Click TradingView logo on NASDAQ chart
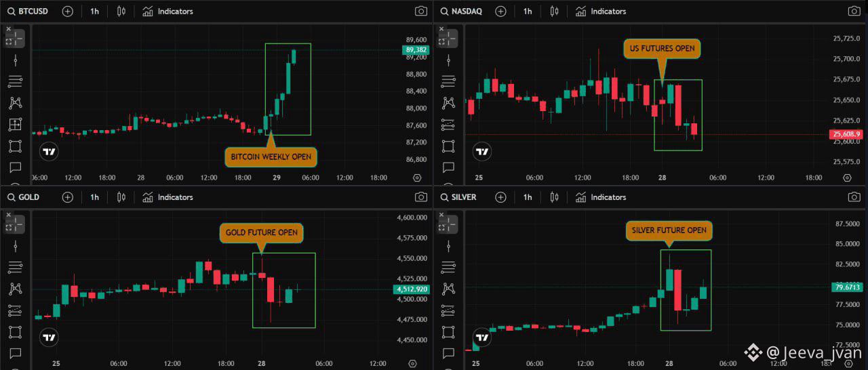The width and height of the screenshot is (868, 370). tap(481, 152)
